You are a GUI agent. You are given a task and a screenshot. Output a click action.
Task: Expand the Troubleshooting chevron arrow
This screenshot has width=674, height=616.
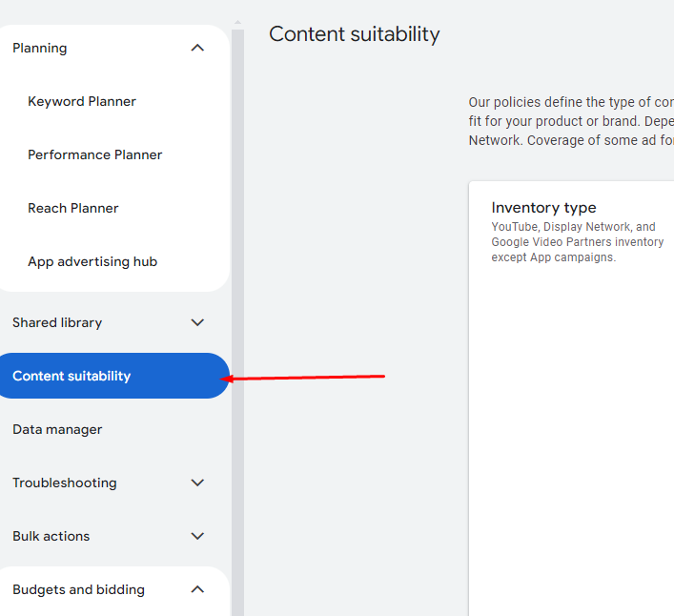197,483
